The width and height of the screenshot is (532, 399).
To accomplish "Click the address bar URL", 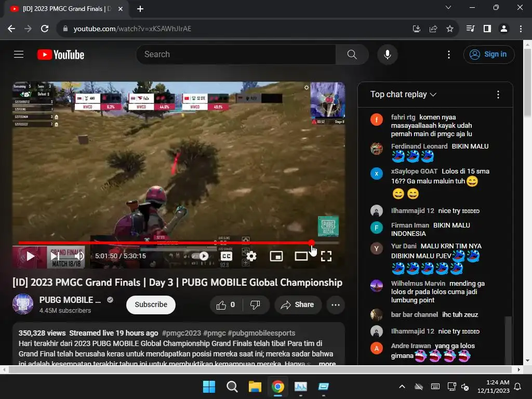I will click(132, 29).
